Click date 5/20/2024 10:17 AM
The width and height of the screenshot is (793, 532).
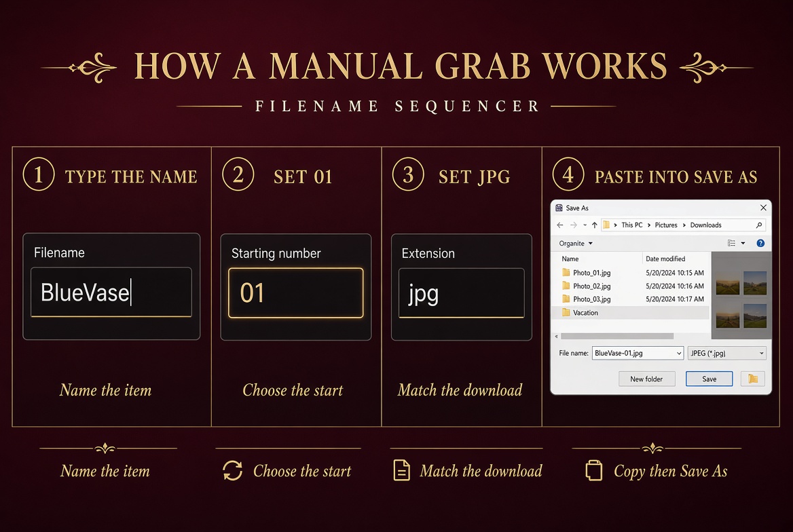tap(675, 299)
